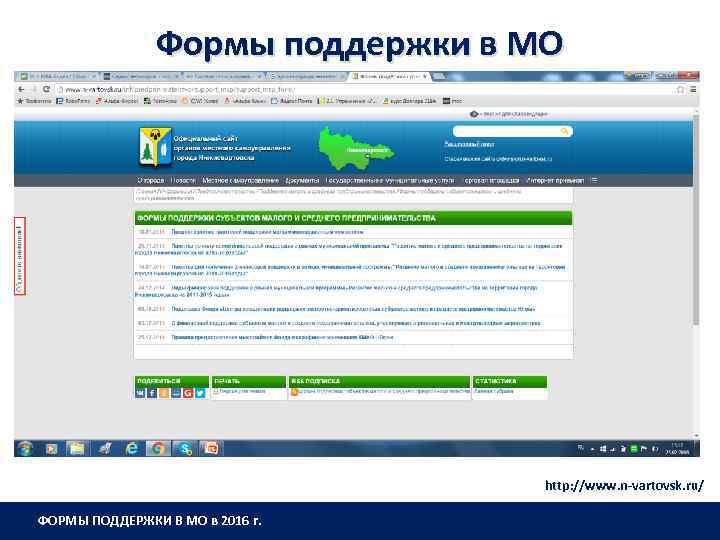The height and width of the screenshot is (540, 720).
Task: Click the 'Поделиться' block header
Action: (x=172, y=381)
